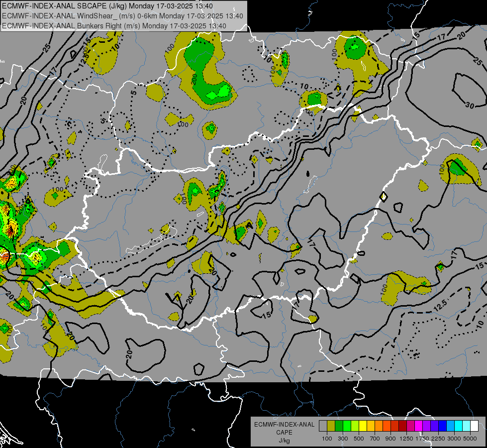
Task: Click the 30 contour label on the map
Action: [470, 106]
